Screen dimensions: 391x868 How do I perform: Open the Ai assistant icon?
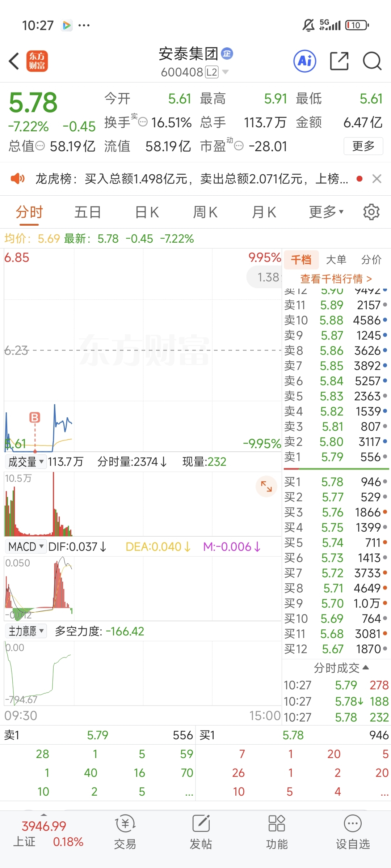coord(304,61)
